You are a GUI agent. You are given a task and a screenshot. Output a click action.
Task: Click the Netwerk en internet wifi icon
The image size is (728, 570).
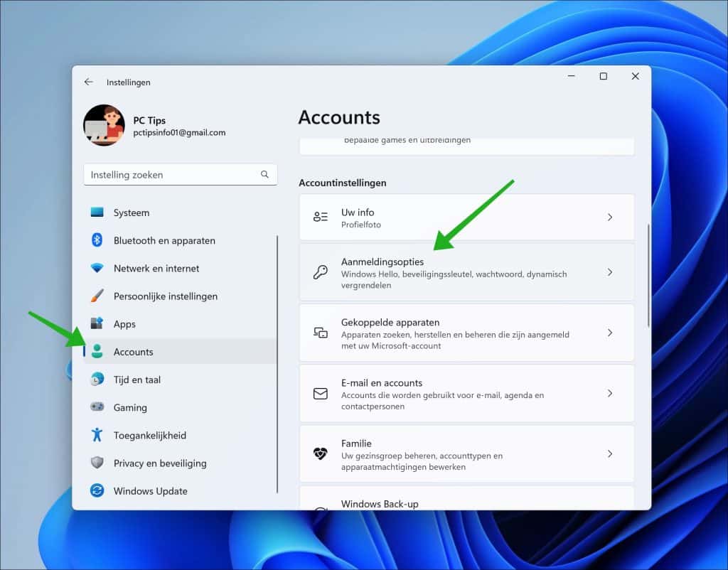tap(97, 268)
